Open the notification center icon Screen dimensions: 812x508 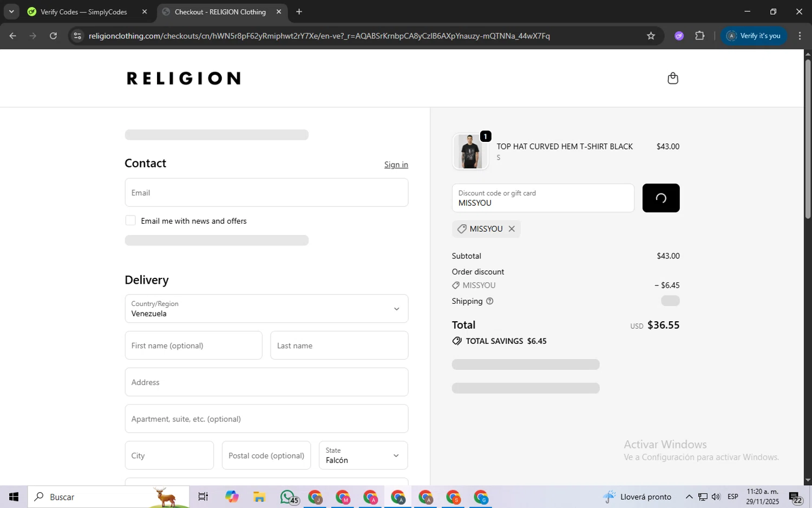(x=795, y=497)
